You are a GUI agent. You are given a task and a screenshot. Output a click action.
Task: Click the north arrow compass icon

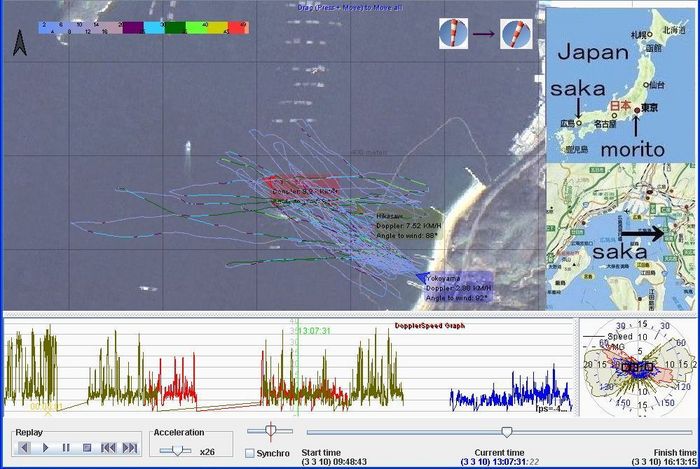19,43
